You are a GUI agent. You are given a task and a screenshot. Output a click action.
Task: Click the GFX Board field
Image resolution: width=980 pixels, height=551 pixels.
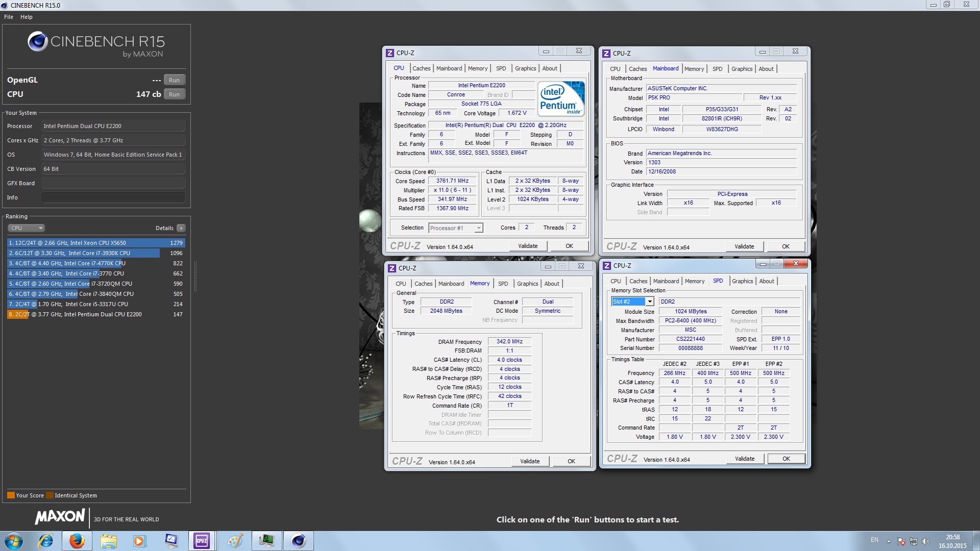click(x=113, y=183)
